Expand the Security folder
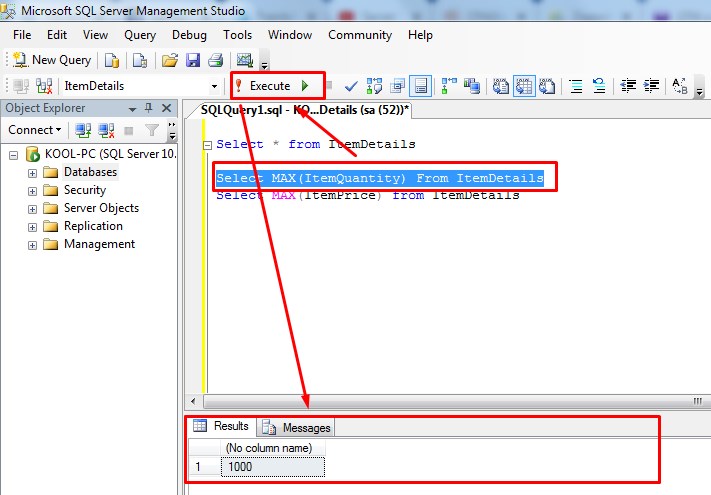The width and height of the screenshot is (711, 495). point(32,191)
